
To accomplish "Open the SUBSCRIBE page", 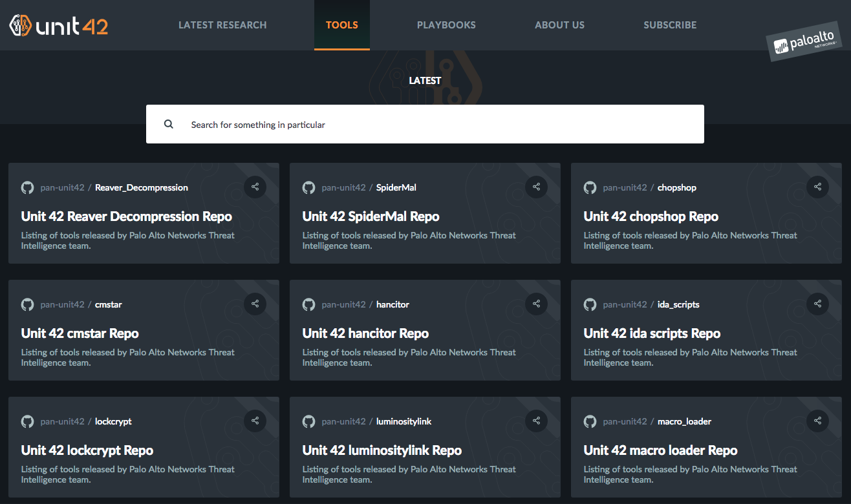I will pos(670,25).
